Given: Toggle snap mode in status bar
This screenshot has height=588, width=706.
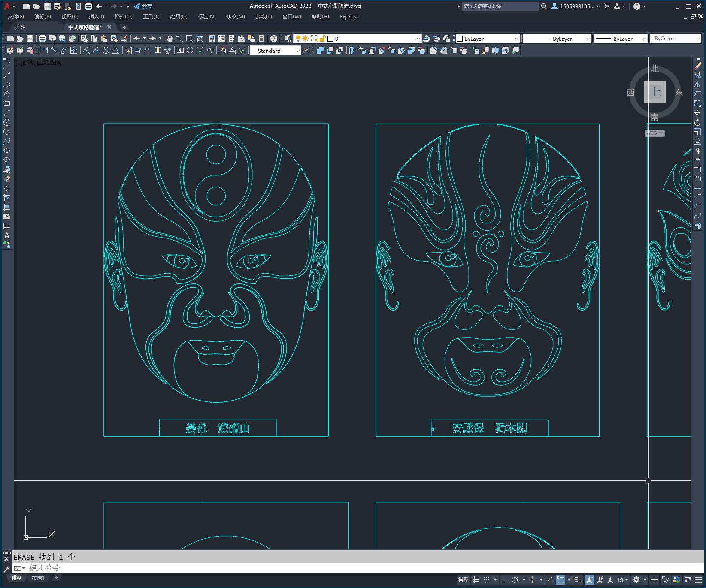Looking at the screenshot, I should pos(486,580).
